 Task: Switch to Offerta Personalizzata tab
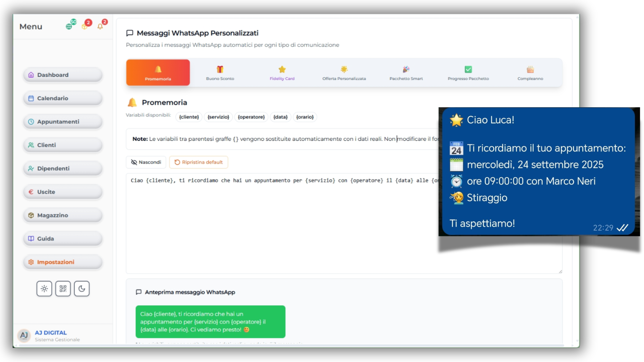pyautogui.click(x=344, y=73)
